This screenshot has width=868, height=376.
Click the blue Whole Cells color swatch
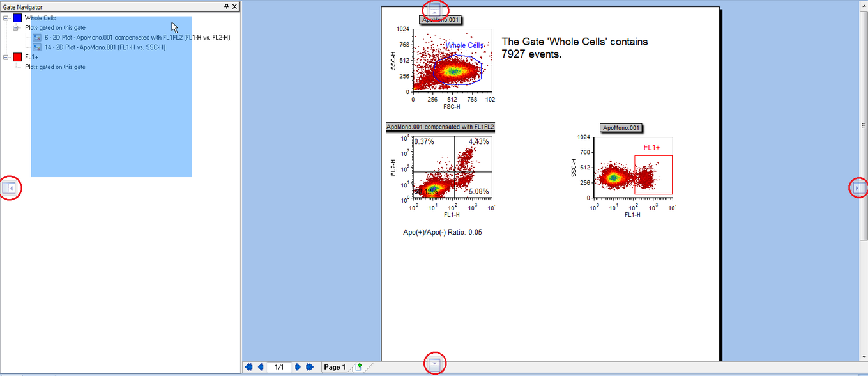pyautogui.click(x=17, y=18)
